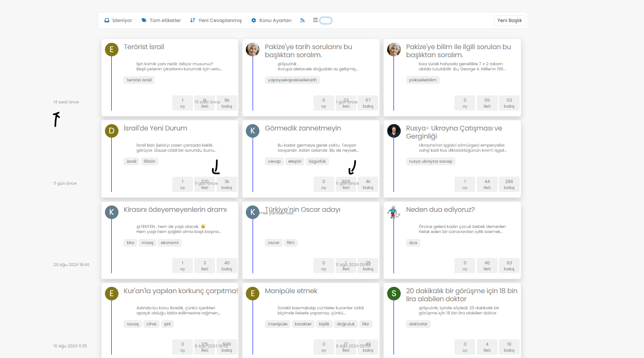644x358 pixels.
Task: Click the list view hamburger icon
Action: pos(315,20)
